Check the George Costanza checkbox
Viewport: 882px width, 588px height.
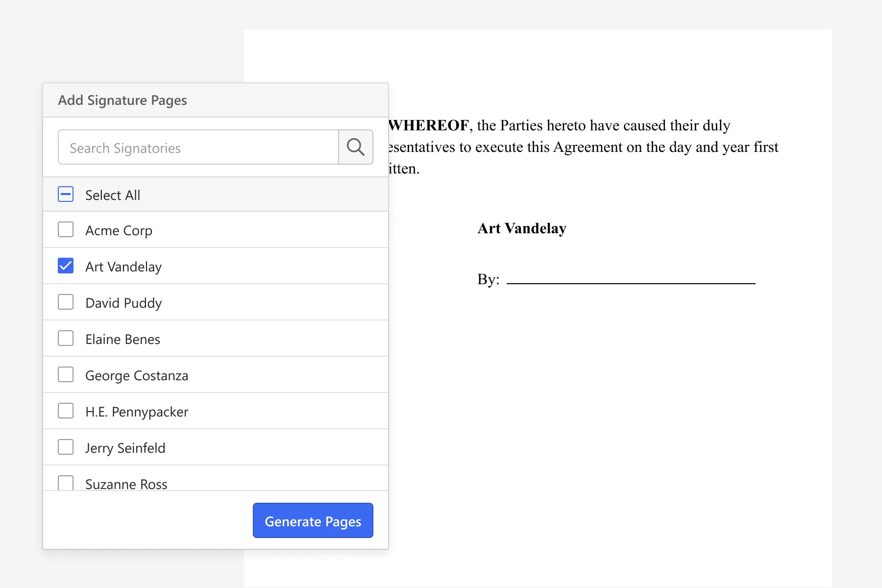[66, 374]
